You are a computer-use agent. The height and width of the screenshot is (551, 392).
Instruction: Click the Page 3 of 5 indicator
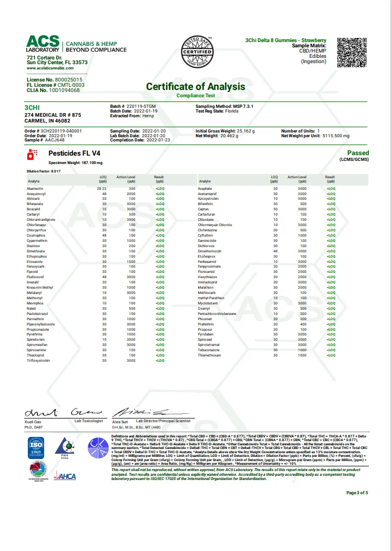(x=357, y=493)
